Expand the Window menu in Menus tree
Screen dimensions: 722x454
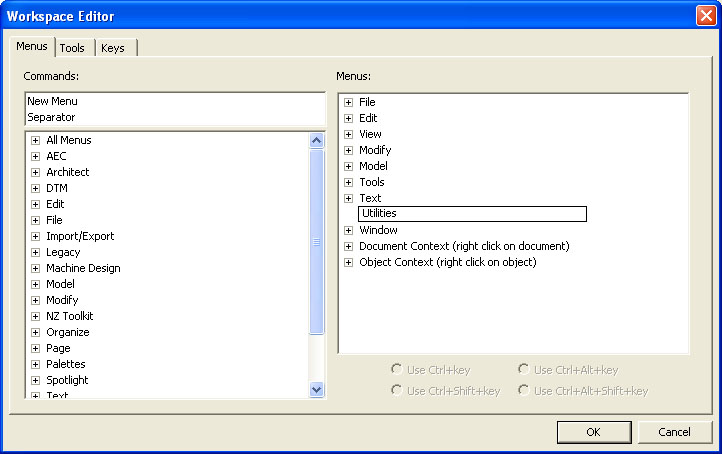pyautogui.click(x=349, y=230)
